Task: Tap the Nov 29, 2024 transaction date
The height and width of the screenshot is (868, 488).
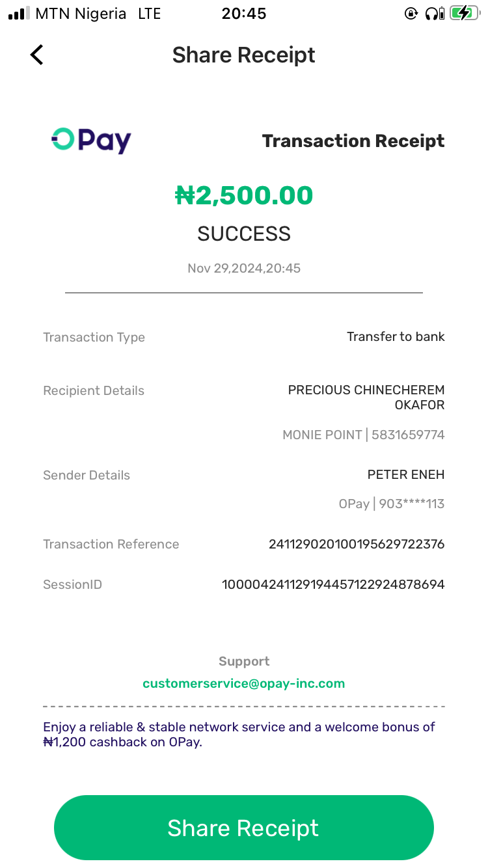Action: pyautogui.click(x=244, y=268)
